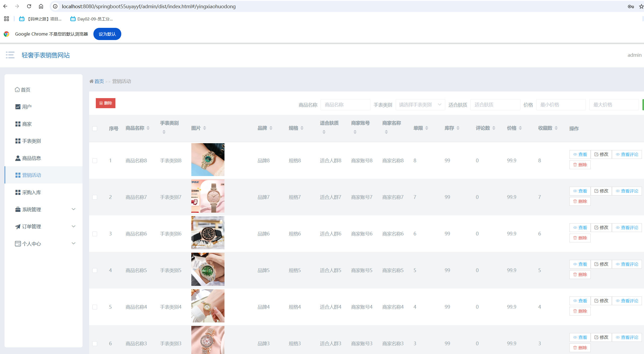Open 商品信息 in the sidebar
The image size is (644, 354).
(31, 158)
